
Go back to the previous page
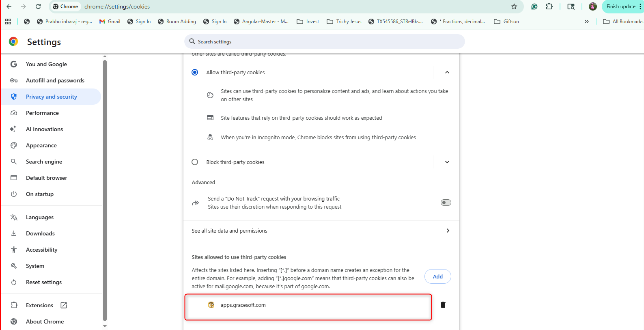click(x=9, y=6)
